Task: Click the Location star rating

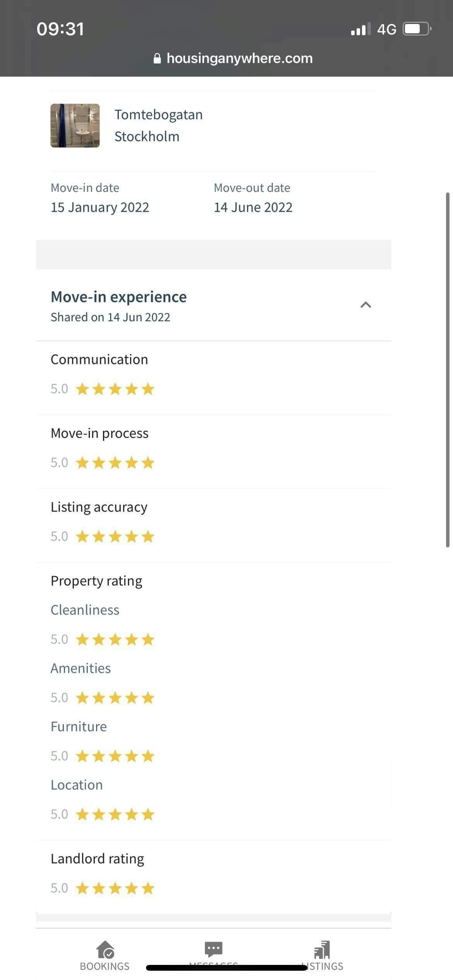Action: click(x=115, y=814)
